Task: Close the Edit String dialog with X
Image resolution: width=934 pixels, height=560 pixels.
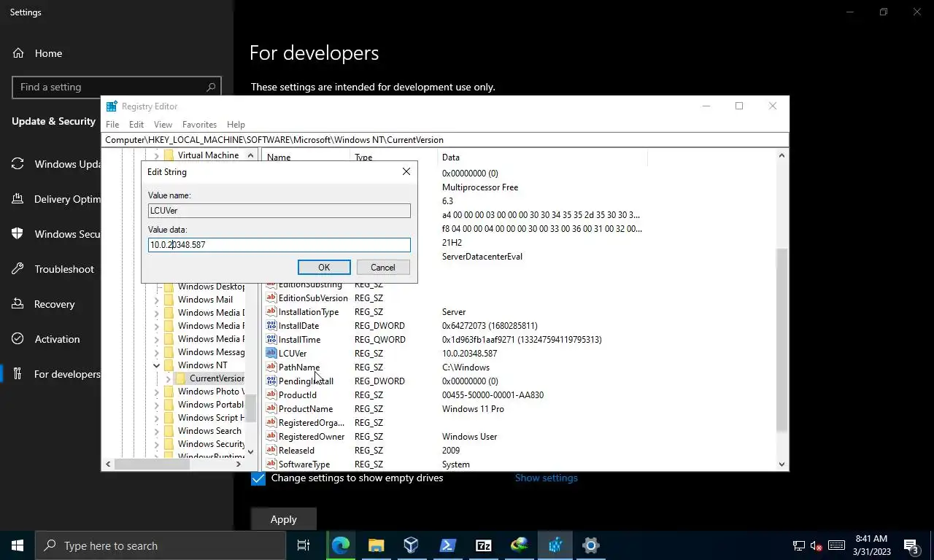Action: pyautogui.click(x=406, y=171)
